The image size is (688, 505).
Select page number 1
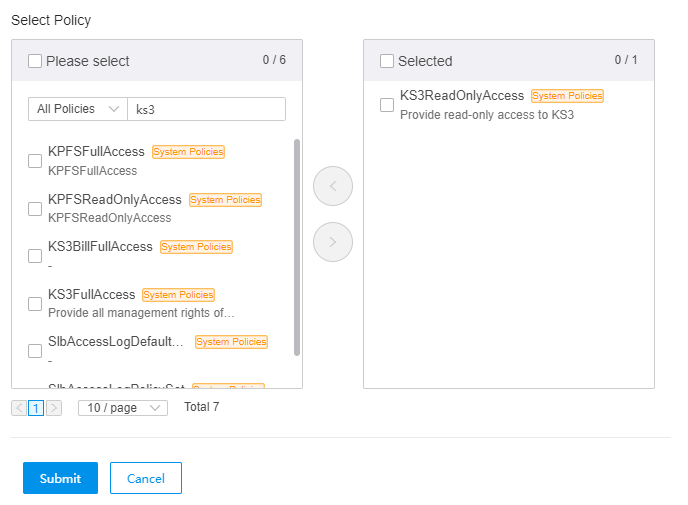coord(36,408)
